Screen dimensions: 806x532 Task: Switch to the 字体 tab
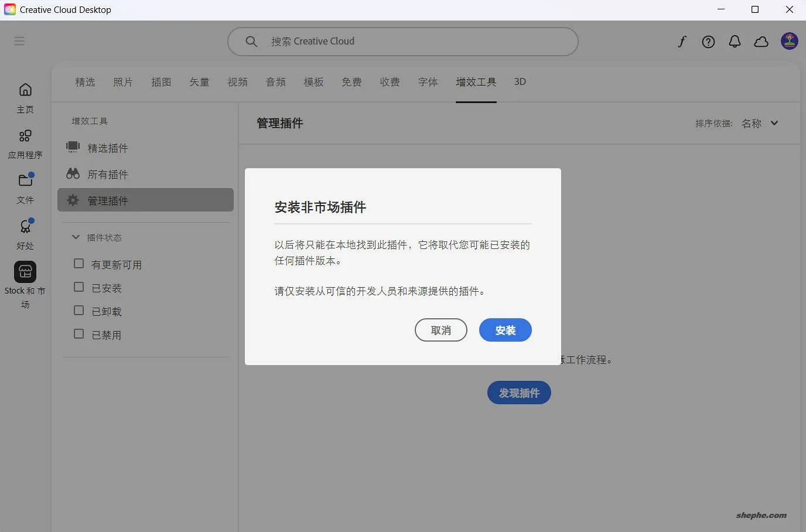tap(428, 82)
